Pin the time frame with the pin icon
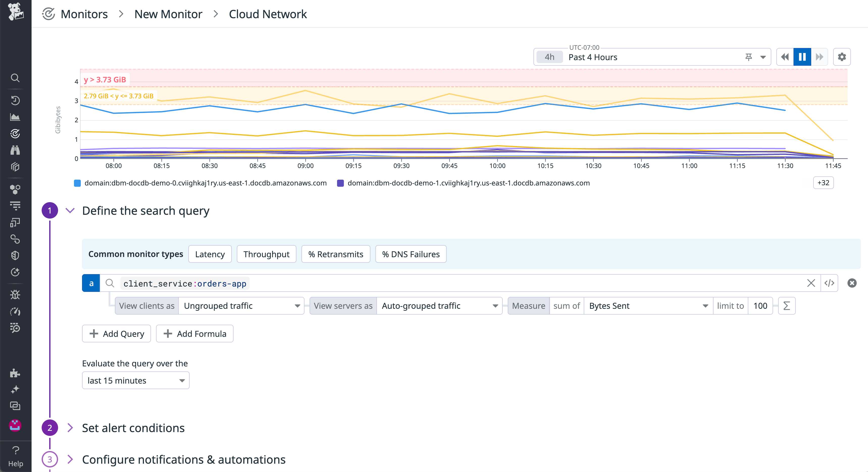 (748, 57)
